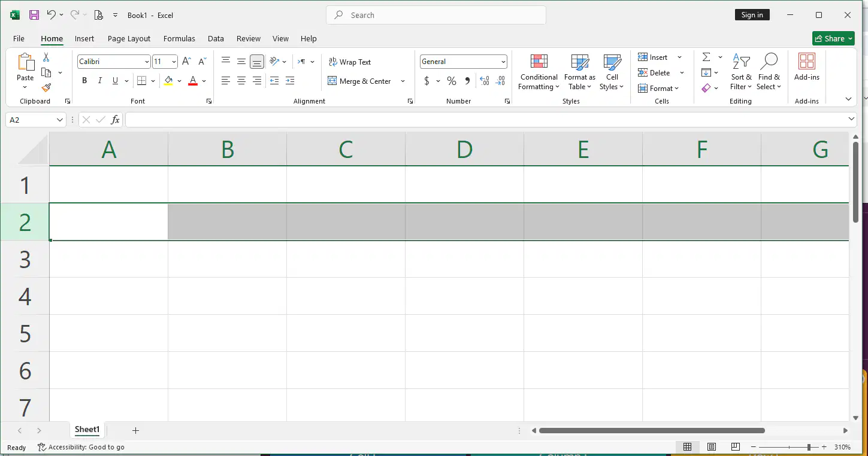
Task: Toggle Bold formatting
Action: [84, 81]
